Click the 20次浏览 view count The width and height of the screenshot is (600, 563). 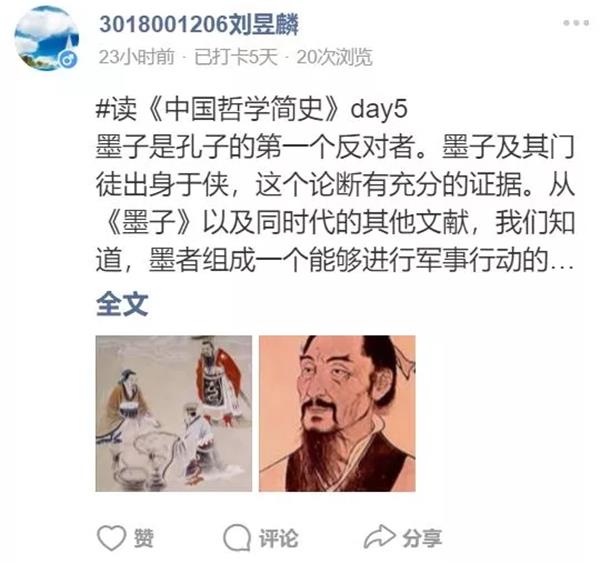point(334,57)
